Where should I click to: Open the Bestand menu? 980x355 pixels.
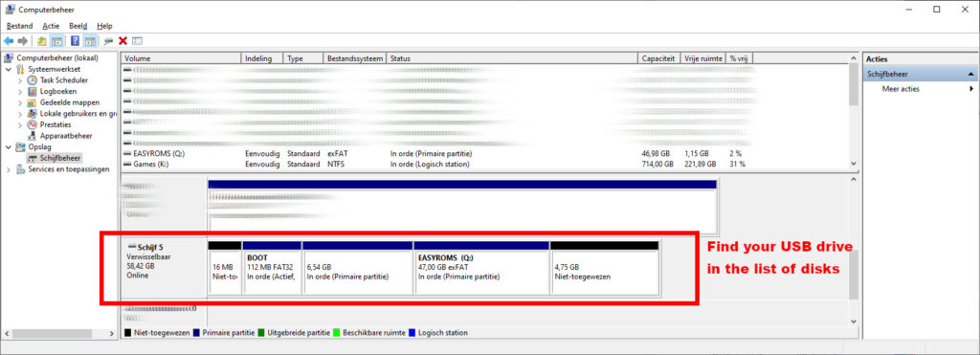[19, 26]
